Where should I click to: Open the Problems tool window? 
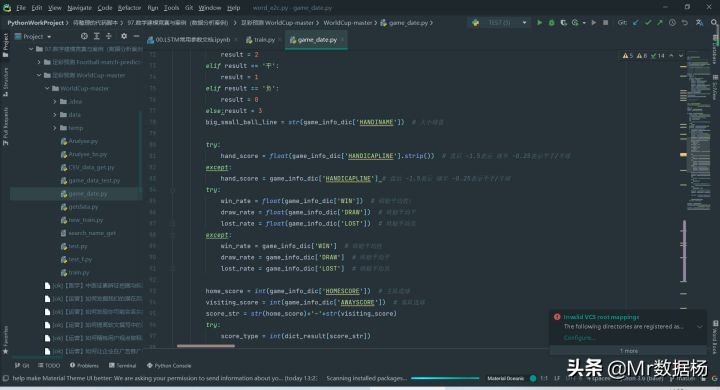[x=84, y=366]
